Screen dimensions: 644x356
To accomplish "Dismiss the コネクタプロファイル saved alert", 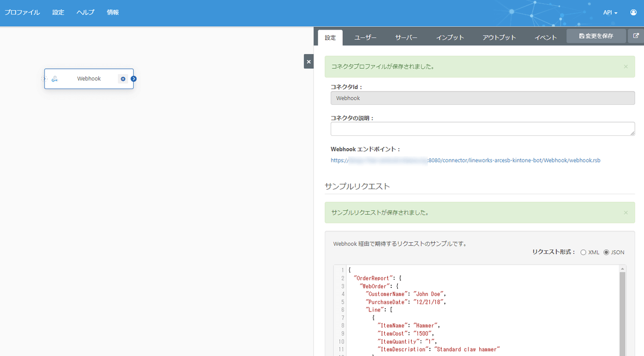I will tap(625, 66).
